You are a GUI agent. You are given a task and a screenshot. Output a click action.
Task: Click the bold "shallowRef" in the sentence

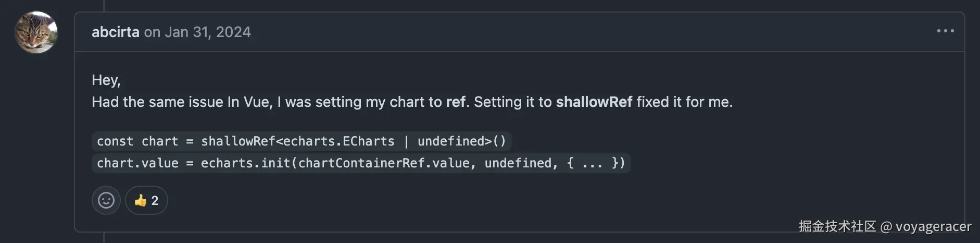click(594, 102)
